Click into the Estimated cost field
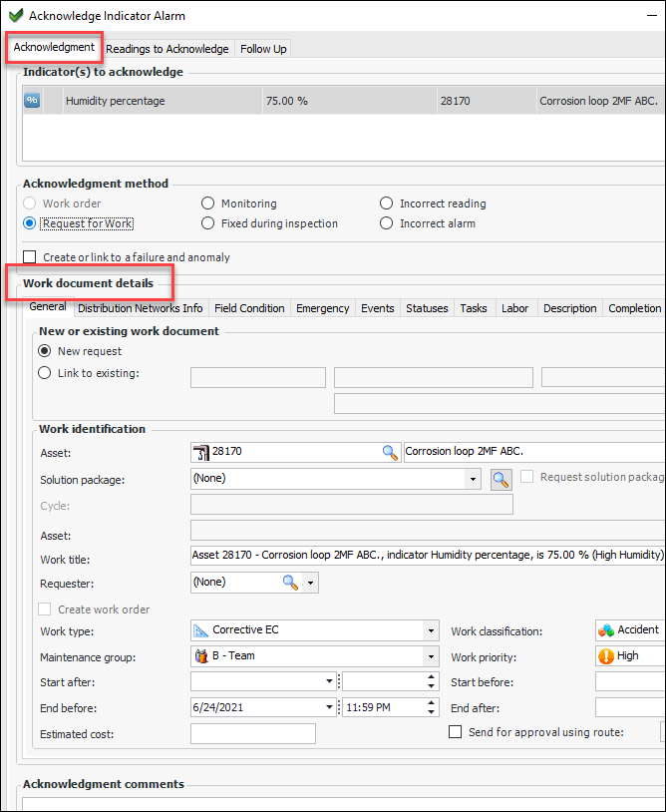Screen dimensions: 666x812 coord(252,734)
